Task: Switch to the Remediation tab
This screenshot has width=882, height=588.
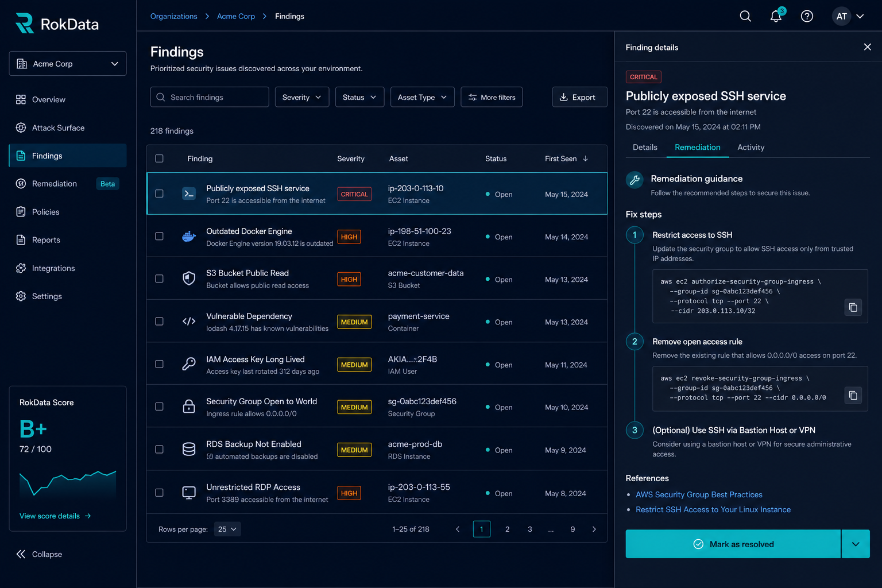Action: 698,148
